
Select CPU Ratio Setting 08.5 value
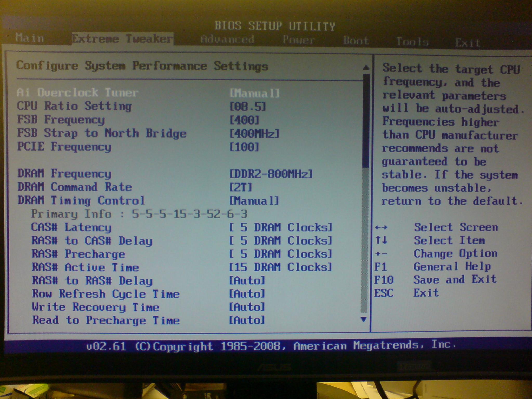coord(248,107)
